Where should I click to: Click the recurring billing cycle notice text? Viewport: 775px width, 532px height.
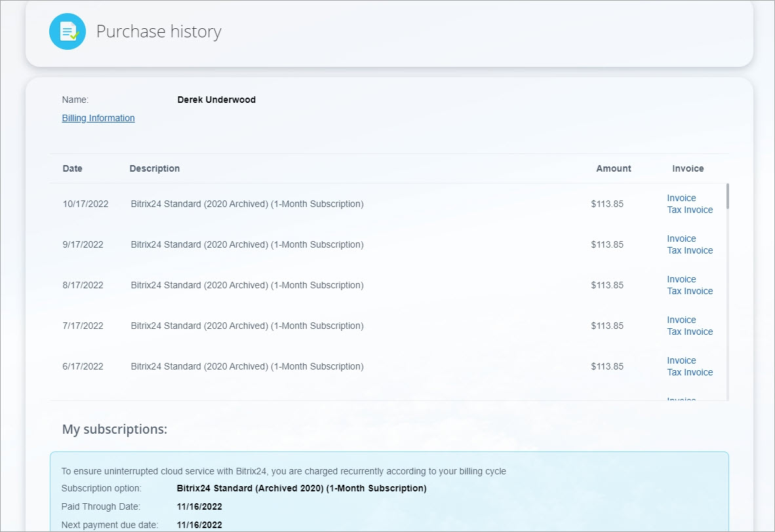click(284, 471)
